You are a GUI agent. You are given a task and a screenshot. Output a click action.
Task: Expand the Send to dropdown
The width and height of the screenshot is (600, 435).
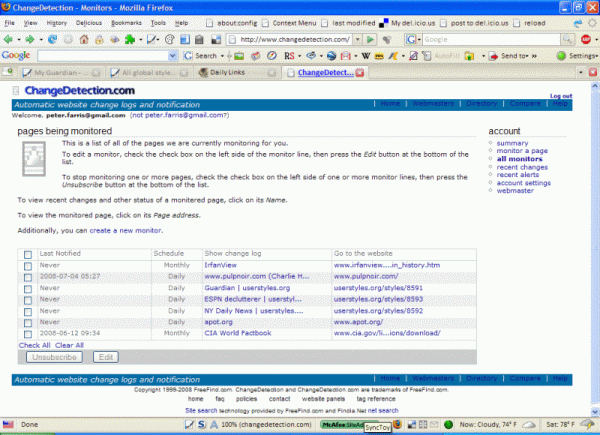point(527,56)
